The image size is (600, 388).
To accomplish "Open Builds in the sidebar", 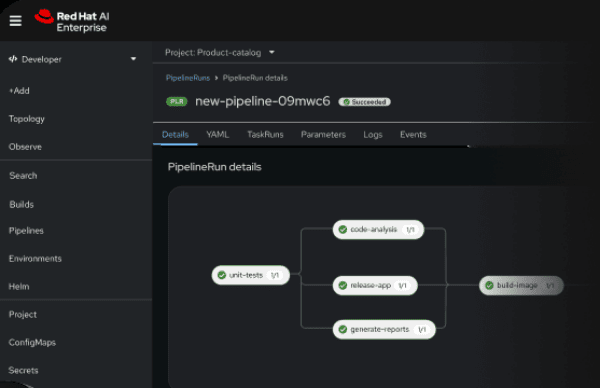I will tap(21, 204).
